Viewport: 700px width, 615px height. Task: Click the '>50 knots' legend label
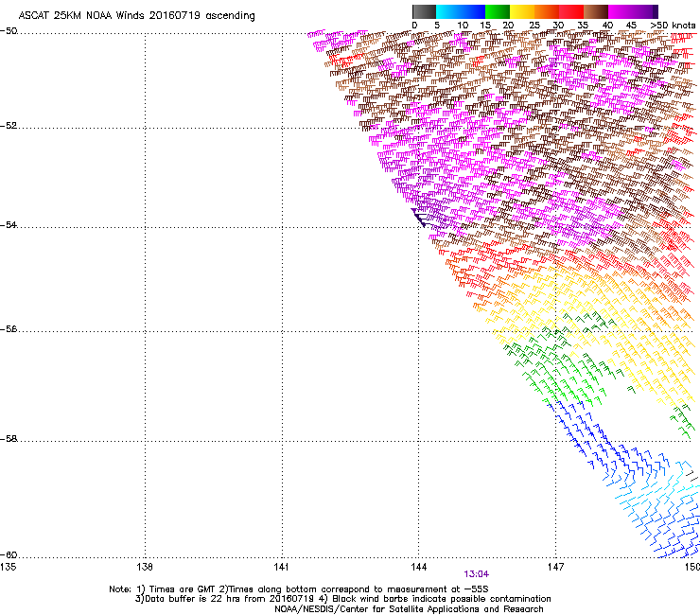(673, 25)
